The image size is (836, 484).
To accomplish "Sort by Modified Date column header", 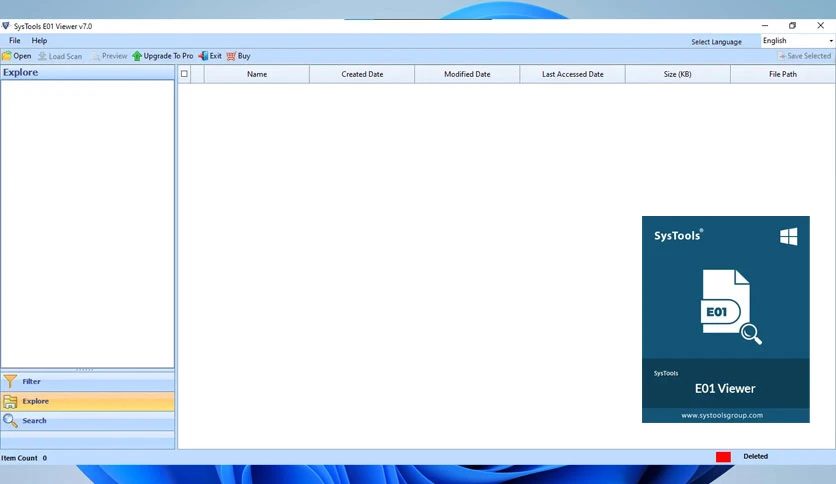I will click(467, 74).
